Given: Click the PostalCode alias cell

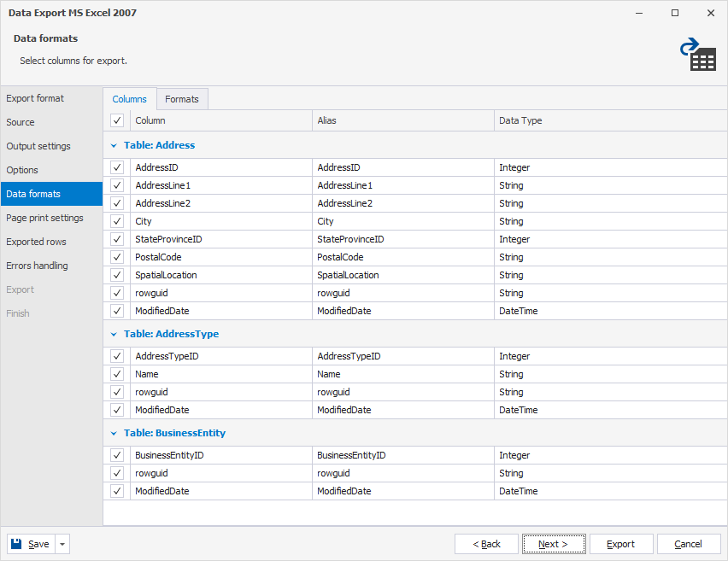Looking at the screenshot, I should [x=403, y=257].
